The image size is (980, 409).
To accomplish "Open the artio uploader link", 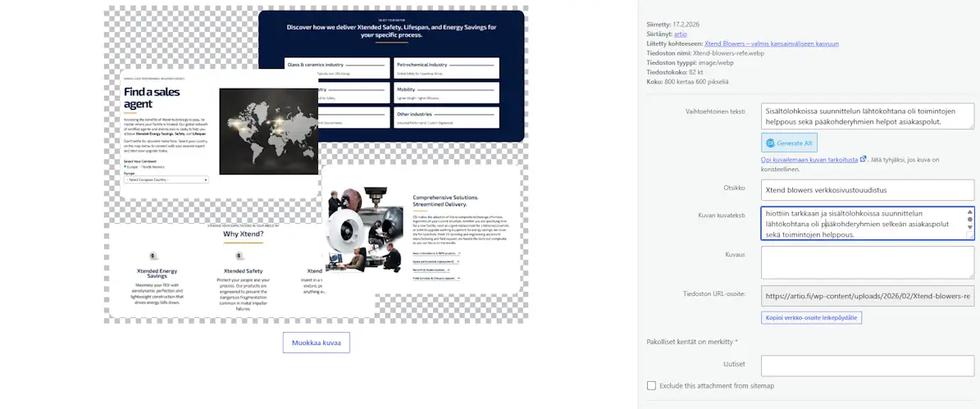I will pos(679,34).
